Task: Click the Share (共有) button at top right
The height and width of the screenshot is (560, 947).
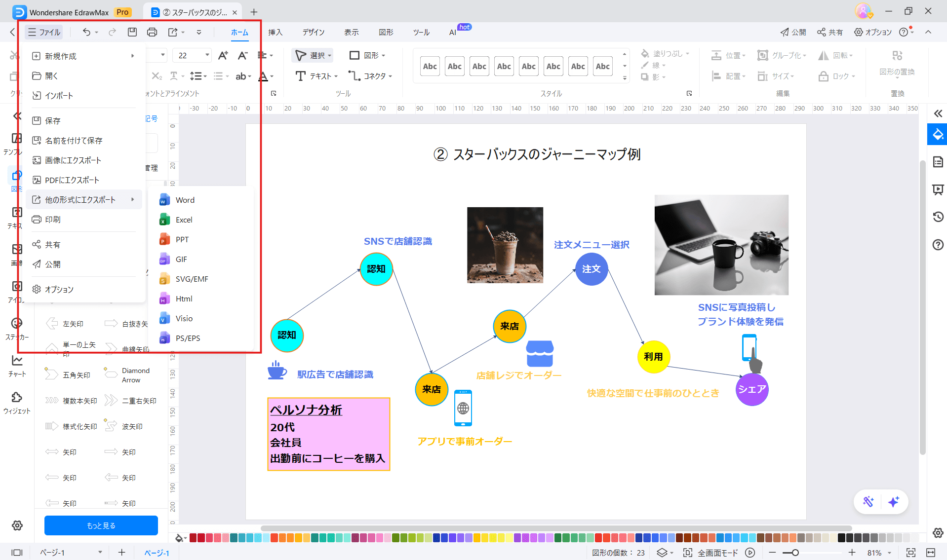Action: 829,32
